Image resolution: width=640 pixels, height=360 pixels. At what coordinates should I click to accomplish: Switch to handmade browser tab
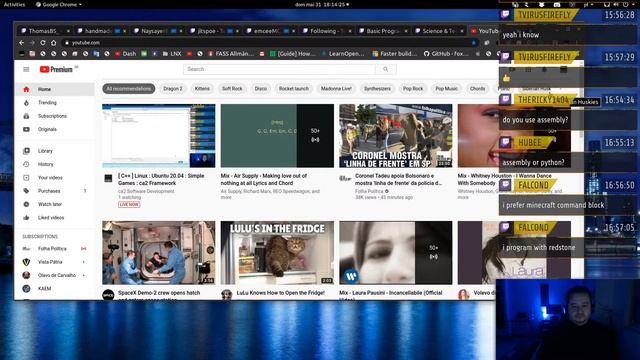click(x=101, y=31)
